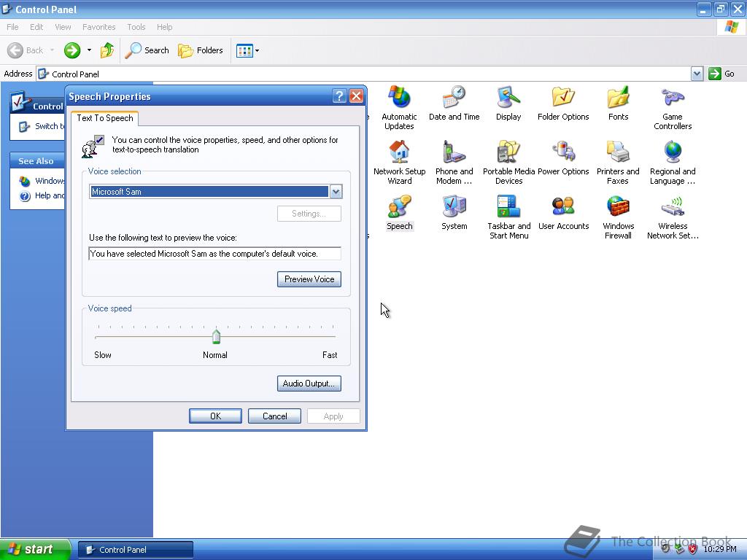Close the Speech Properties dialog
This screenshot has width=747, height=560.
pyautogui.click(x=356, y=96)
